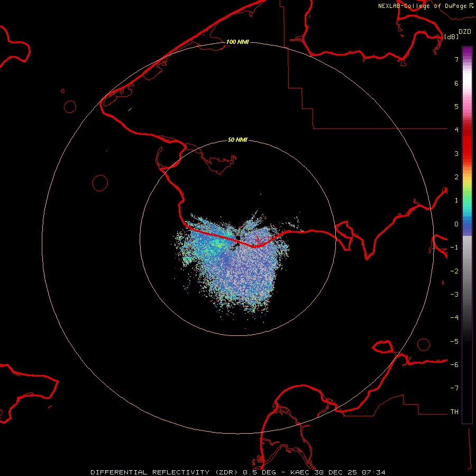Image resolution: width=476 pixels, height=476 pixels.
Task: Click the [dB] units label
Action: pos(451,36)
